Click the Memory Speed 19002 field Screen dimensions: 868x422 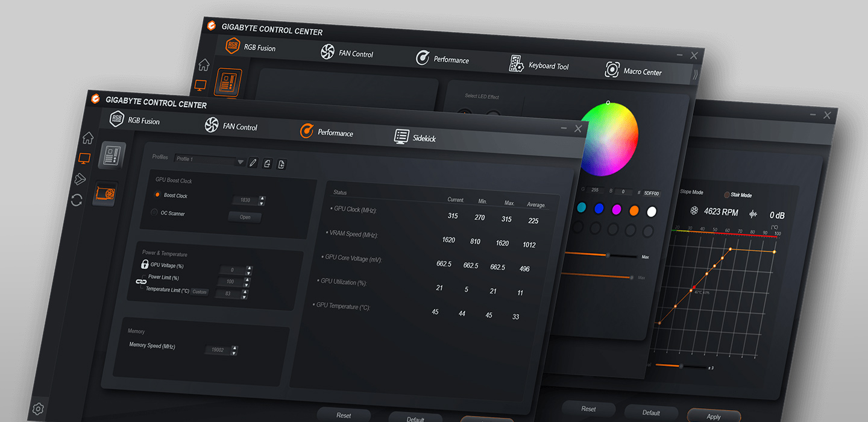(x=218, y=350)
